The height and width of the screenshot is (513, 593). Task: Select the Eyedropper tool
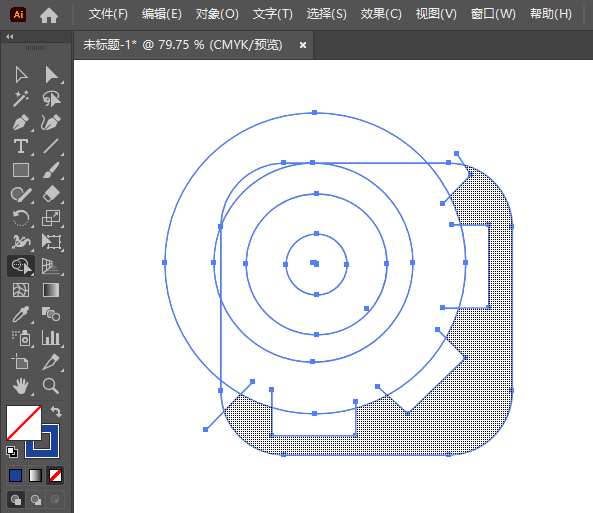21,314
